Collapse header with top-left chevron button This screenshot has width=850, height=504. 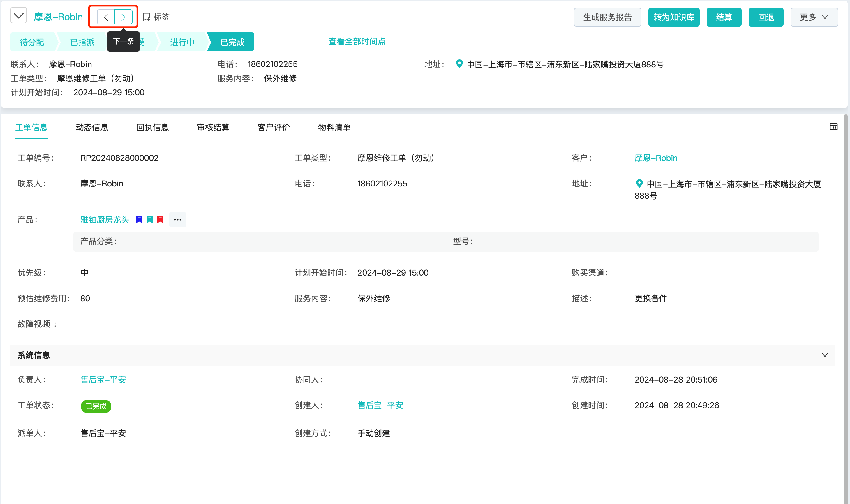(x=19, y=16)
